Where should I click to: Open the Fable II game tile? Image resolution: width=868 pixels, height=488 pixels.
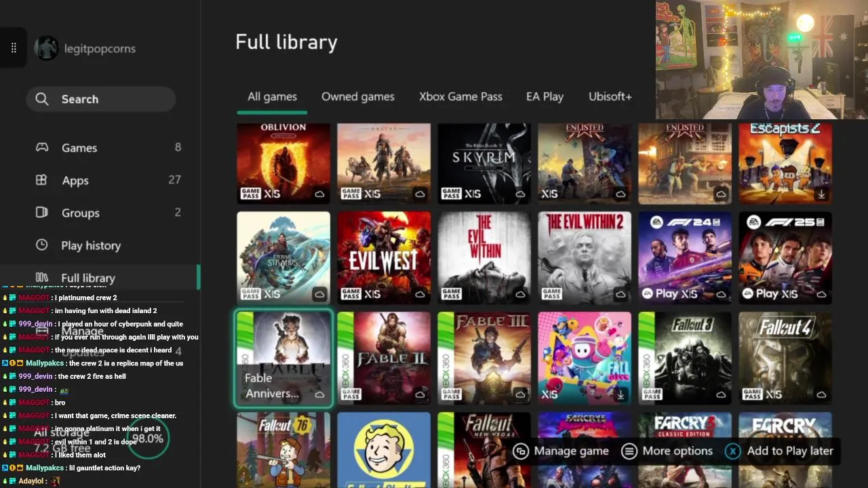(384, 358)
